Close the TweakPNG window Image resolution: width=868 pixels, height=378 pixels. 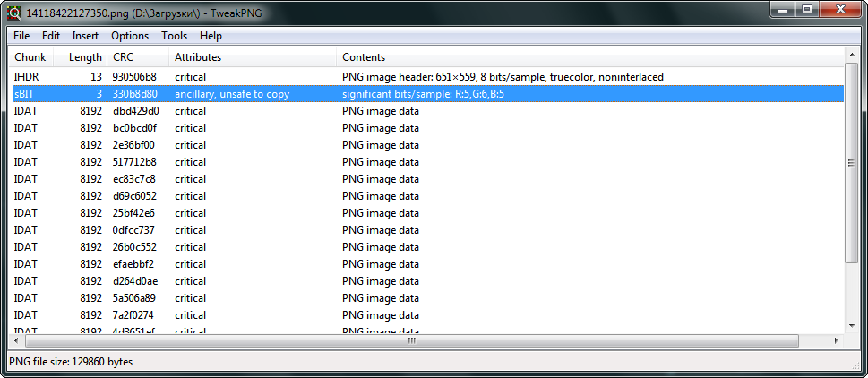coord(840,8)
